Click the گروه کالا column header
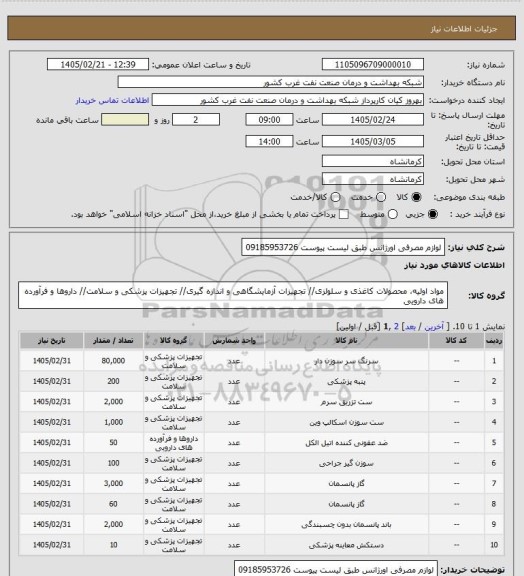 pos(173,341)
